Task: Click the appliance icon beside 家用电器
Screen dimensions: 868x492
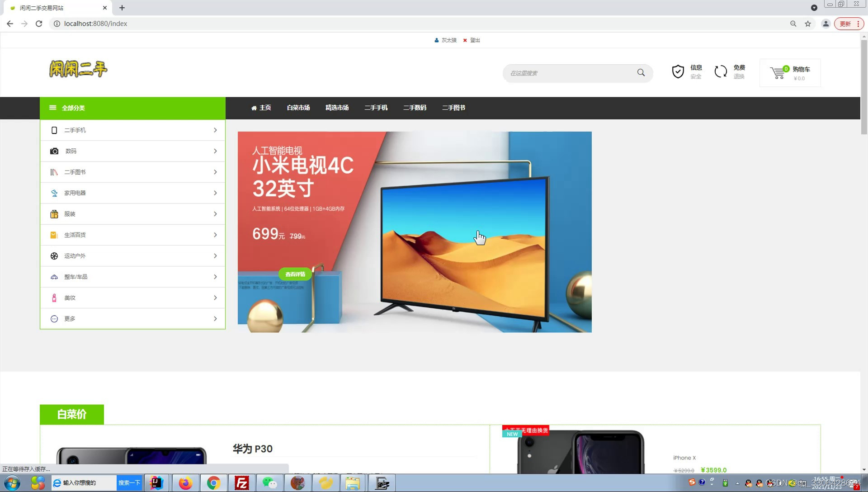Action: tap(54, 193)
